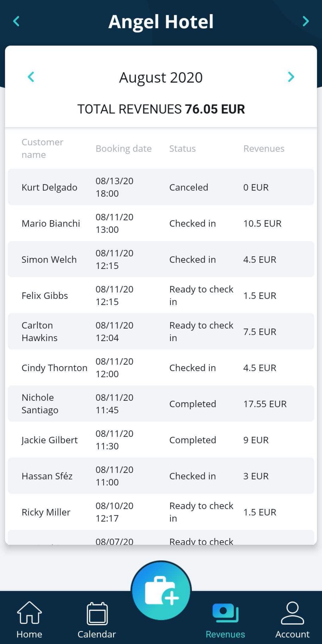322x644 pixels.
Task: Sort by Booking date column header
Action: point(123,148)
